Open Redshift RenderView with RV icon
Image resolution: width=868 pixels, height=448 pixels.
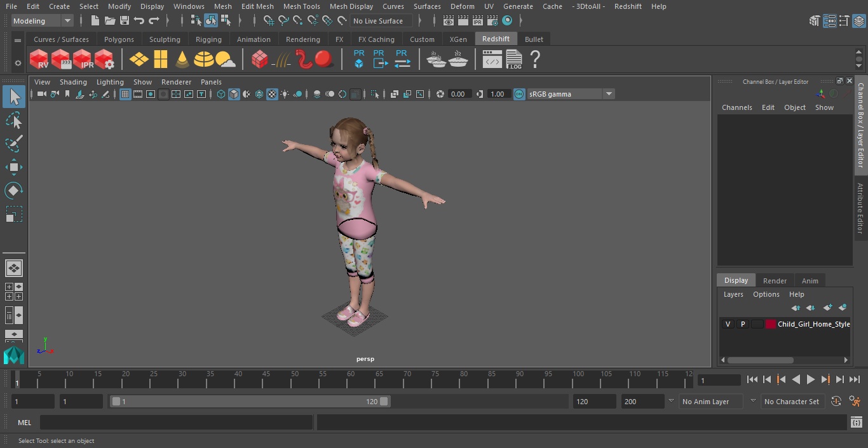coord(39,60)
